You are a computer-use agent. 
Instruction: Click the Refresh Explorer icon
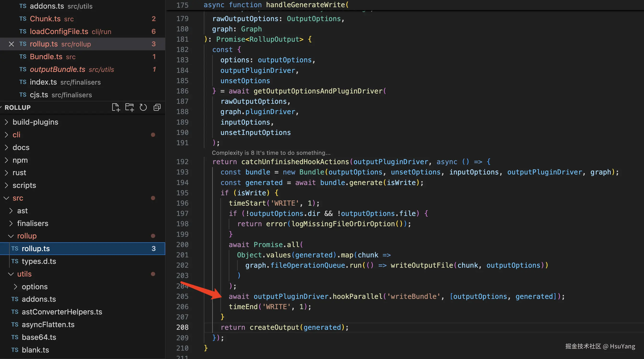(143, 107)
